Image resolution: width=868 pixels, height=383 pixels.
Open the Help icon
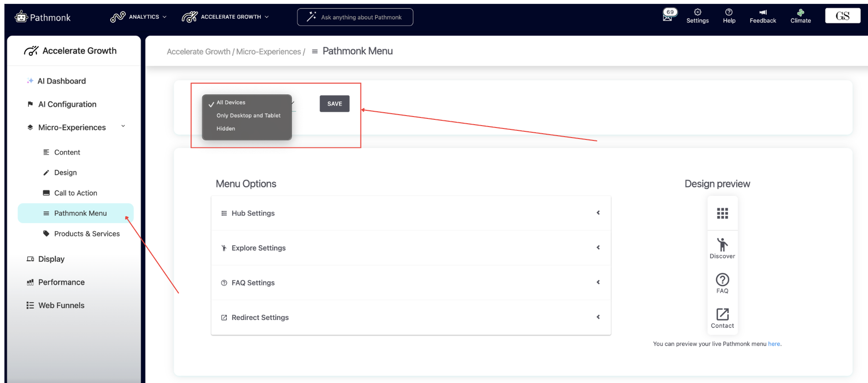click(x=729, y=16)
